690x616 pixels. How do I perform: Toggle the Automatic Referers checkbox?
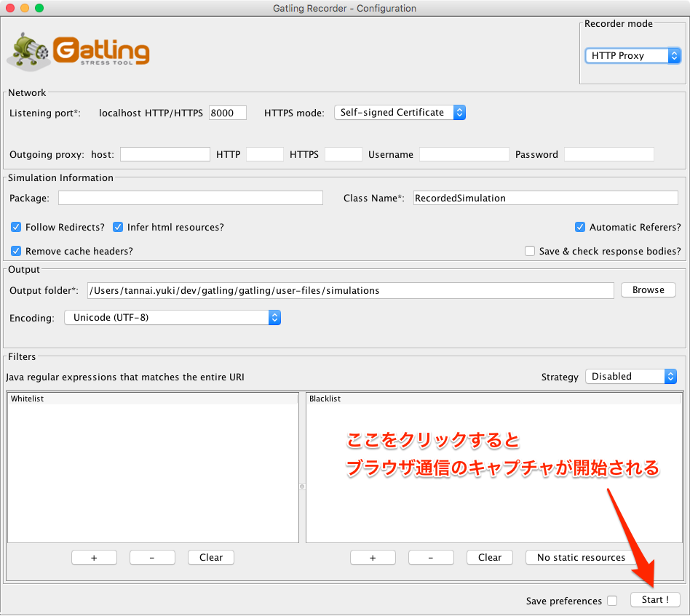tap(580, 227)
